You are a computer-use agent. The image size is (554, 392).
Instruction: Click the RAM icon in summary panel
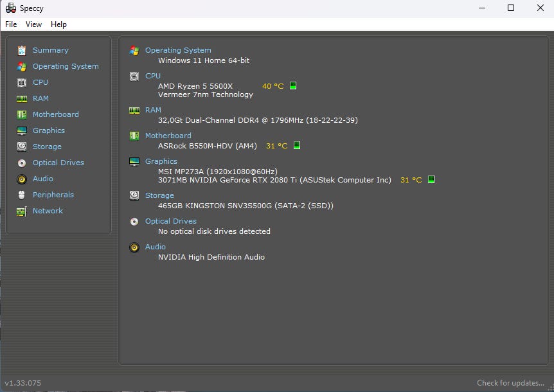(x=134, y=111)
